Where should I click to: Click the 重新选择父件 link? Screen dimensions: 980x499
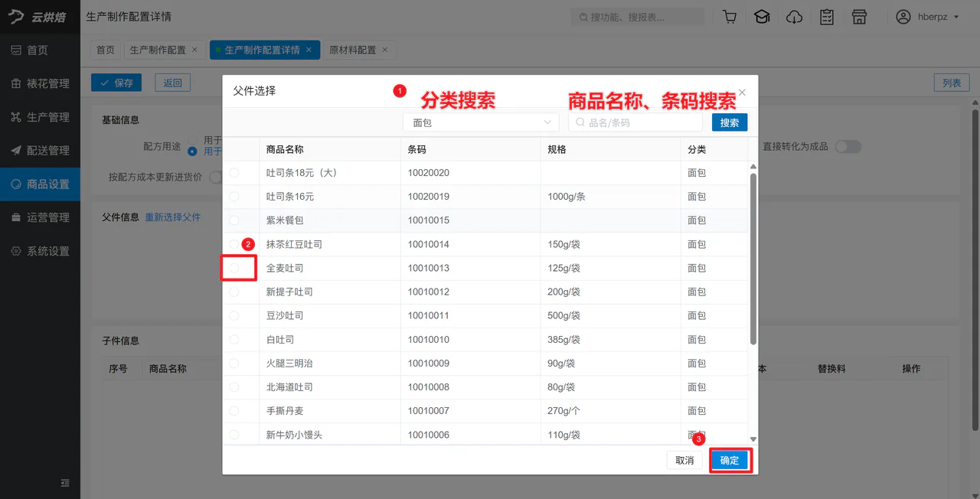[173, 217]
